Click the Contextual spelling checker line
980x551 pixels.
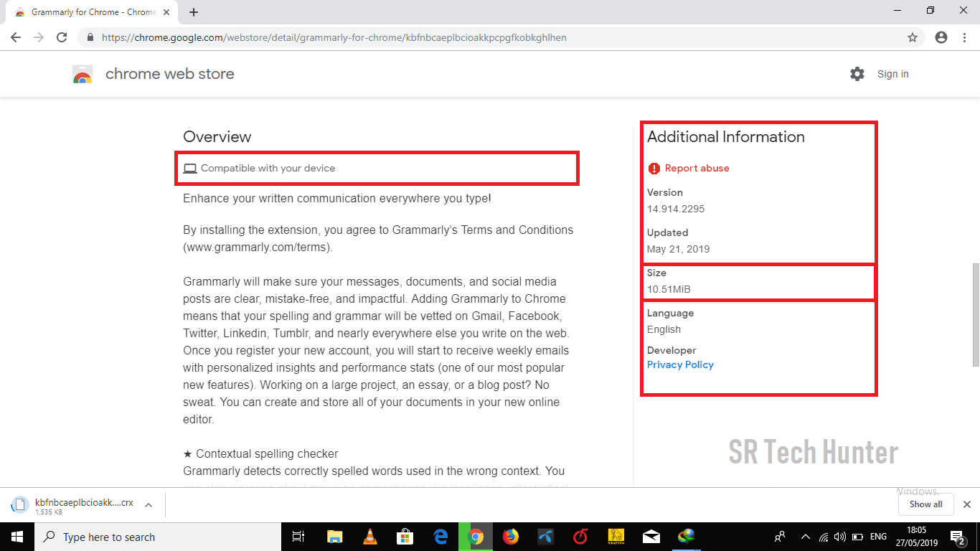click(260, 453)
